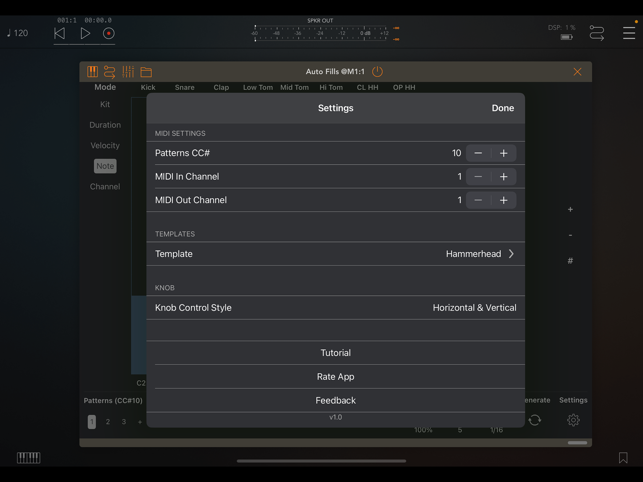Increase Patterns CC# value
The width and height of the screenshot is (643, 482).
tap(504, 153)
